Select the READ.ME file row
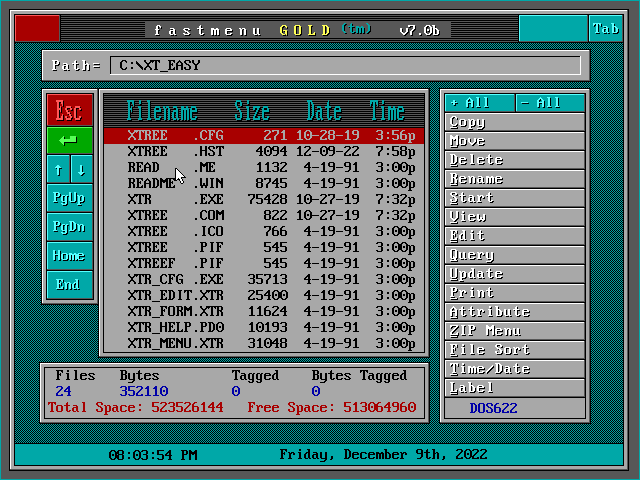Screen dimensions: 640x480 [264, 167]
